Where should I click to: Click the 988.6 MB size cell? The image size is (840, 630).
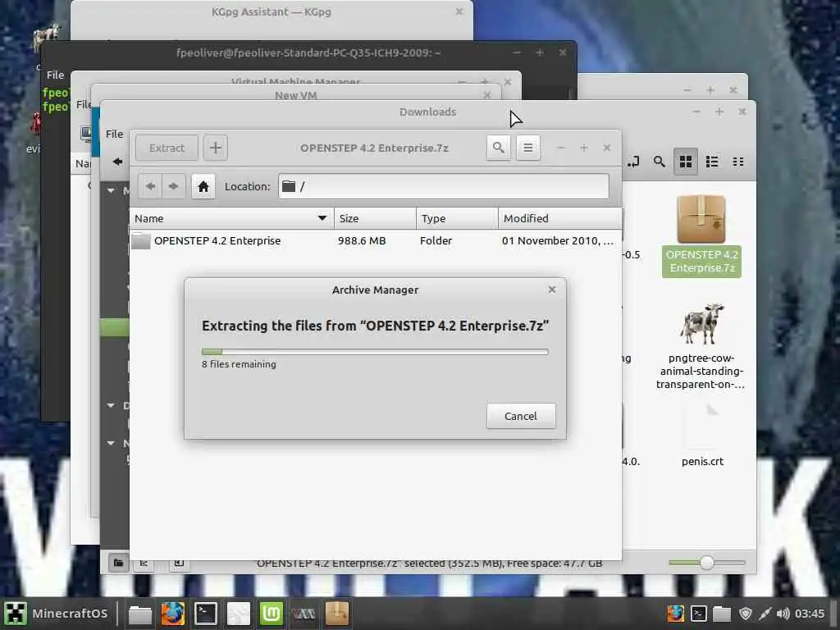(362, 241)
